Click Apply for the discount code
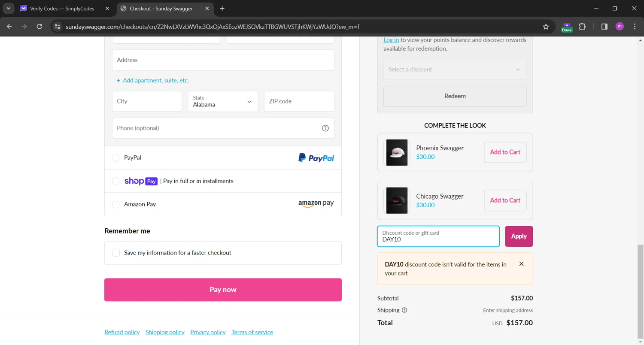The height and width of the screenshot is (345, 644). (x=519, y=236)
